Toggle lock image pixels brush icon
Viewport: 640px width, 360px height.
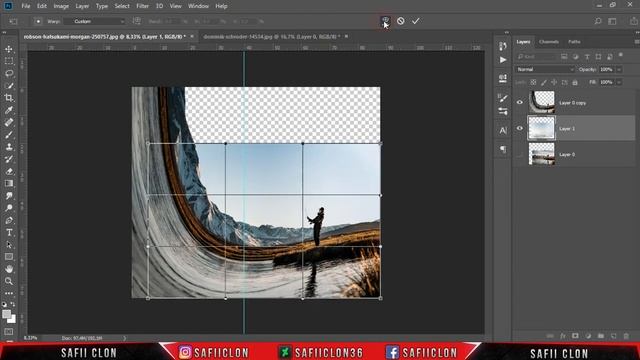point(544,82)
